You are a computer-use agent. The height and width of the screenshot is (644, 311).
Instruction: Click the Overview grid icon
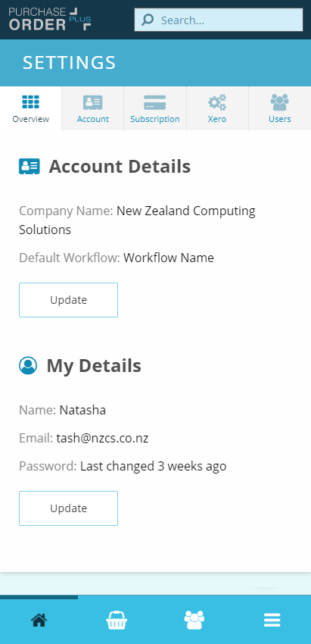tap(31, 102)
